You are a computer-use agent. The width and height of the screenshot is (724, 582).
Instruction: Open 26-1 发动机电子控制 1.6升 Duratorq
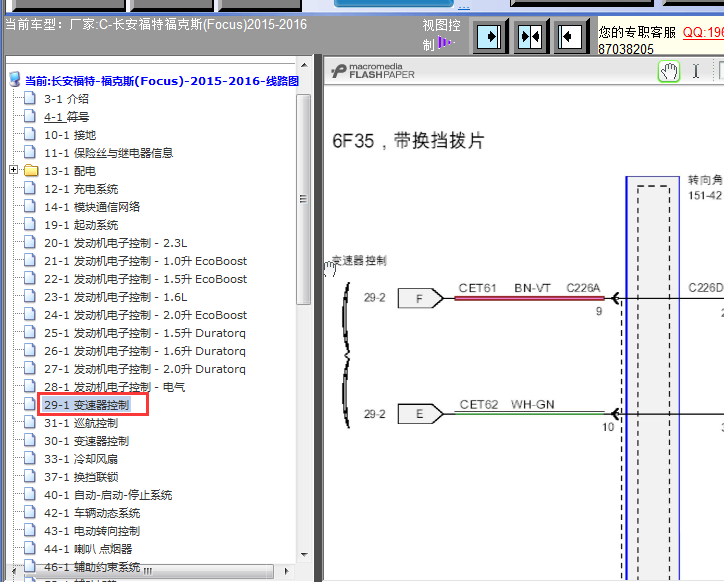(x=145, y=351)
